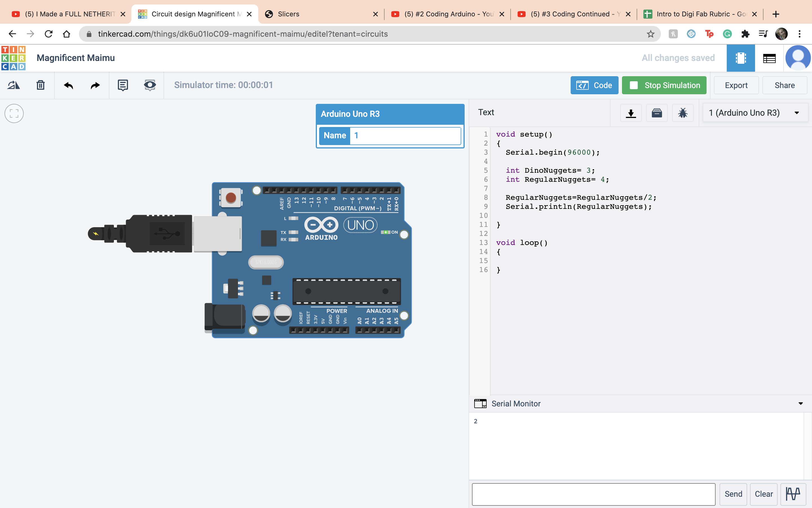Open the Text code mode dropdown

click(486, 112)
